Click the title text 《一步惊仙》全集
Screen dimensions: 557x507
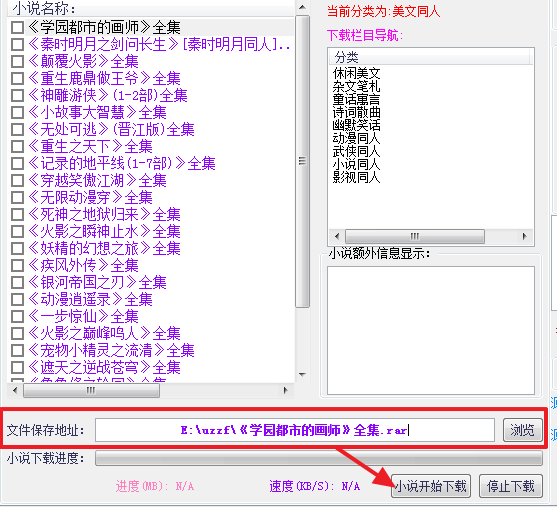pos(83,317)
